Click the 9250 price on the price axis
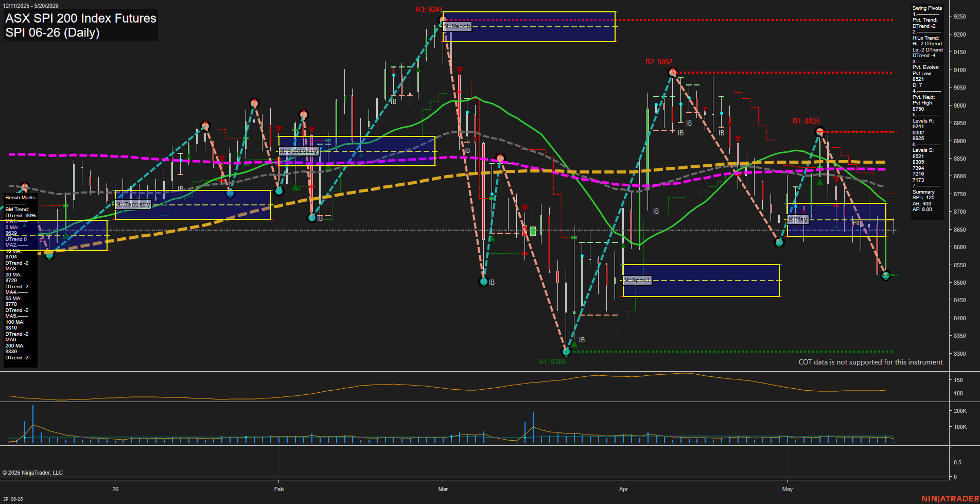The image size is (980, 504). point(960,17)
